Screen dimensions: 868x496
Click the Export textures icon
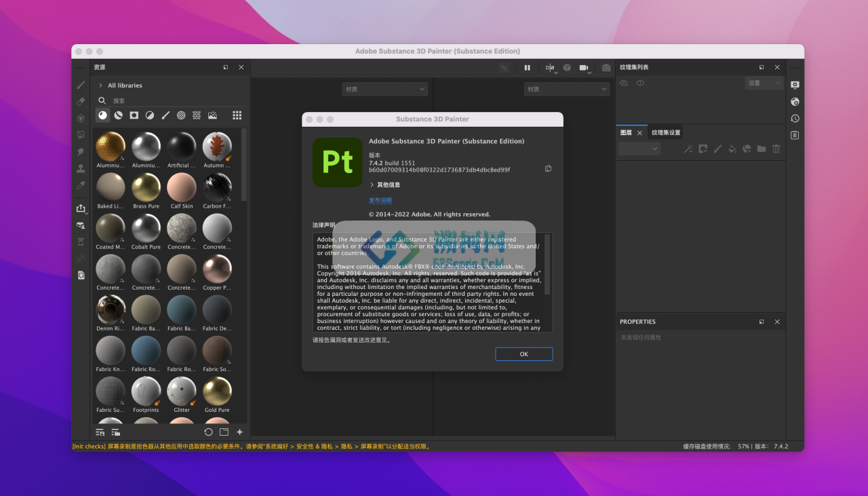click(81, 208)
